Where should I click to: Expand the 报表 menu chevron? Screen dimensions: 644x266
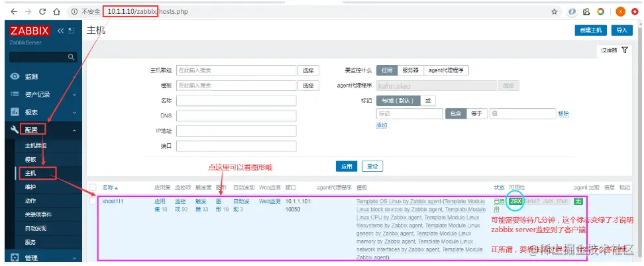[x=74, y=112]
